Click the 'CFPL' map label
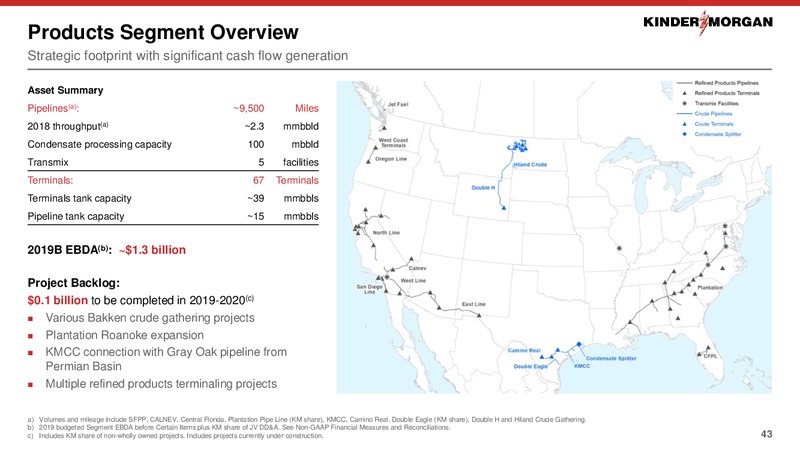 pyautogui.click(x=711, y=356)
